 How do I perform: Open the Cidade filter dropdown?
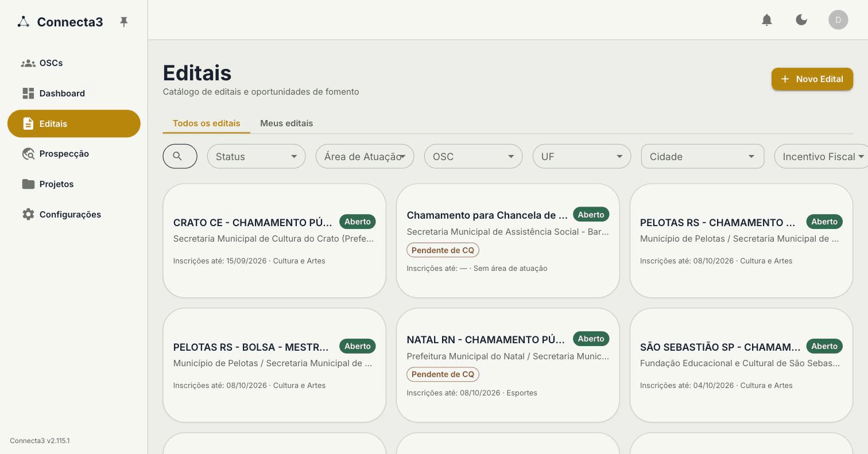(703, 157)
